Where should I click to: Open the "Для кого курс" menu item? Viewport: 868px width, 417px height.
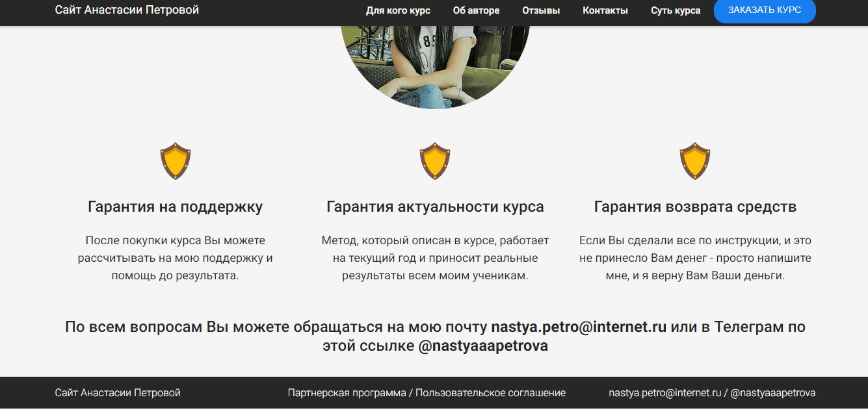click(399, 10)
